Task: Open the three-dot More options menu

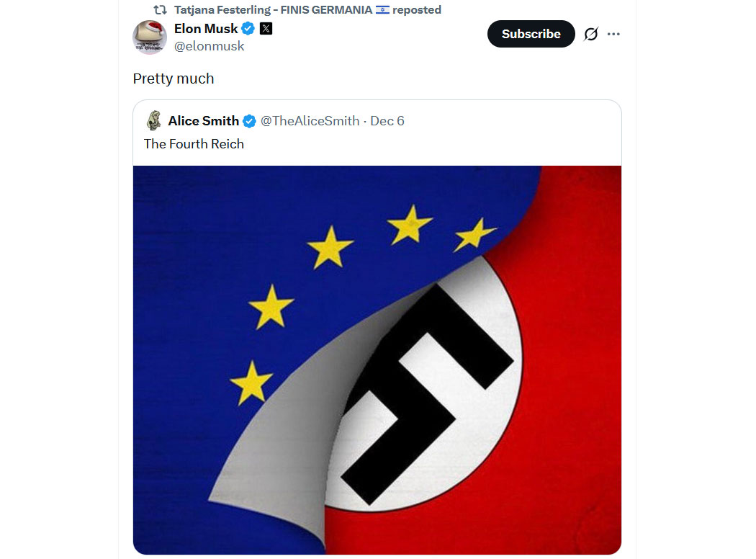Action: tap(613, 34)
